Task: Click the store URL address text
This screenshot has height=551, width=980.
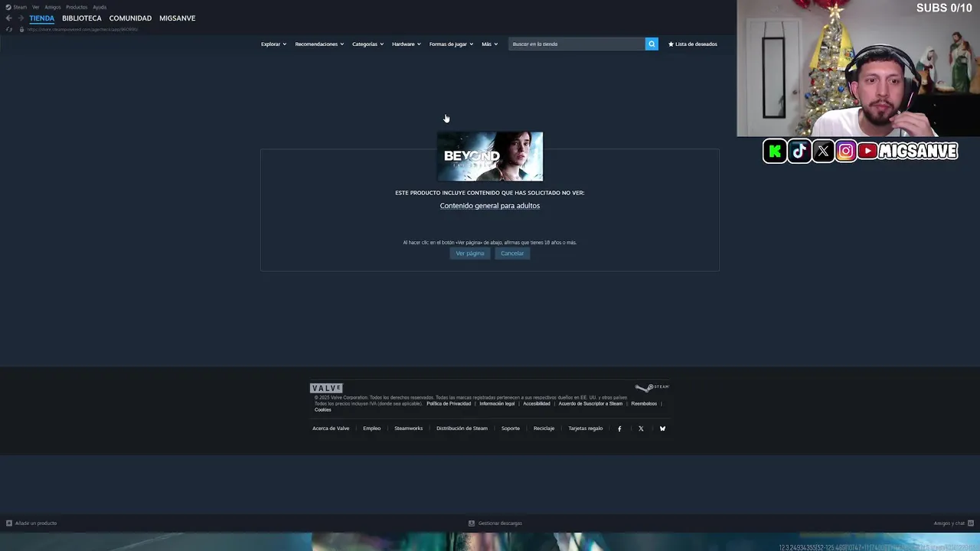Action: tap(83, 29)
